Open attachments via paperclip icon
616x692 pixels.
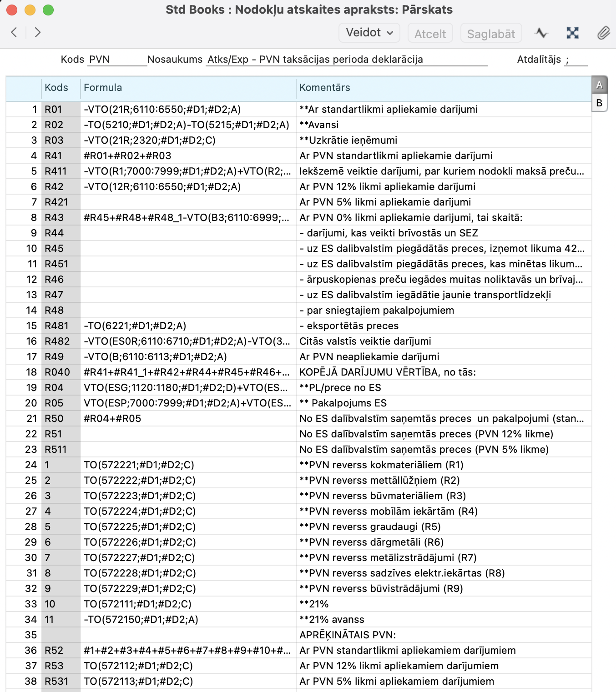point(603,33)
